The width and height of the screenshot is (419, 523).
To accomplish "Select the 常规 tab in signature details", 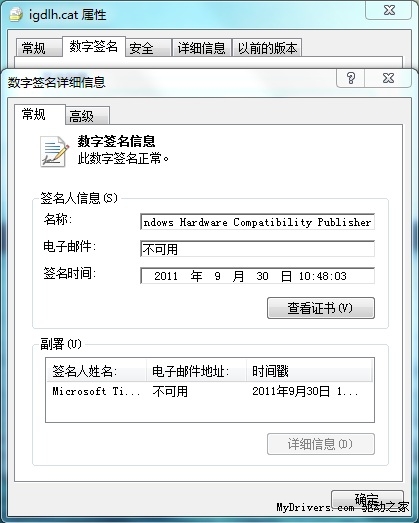I will (x=40, y=114).
